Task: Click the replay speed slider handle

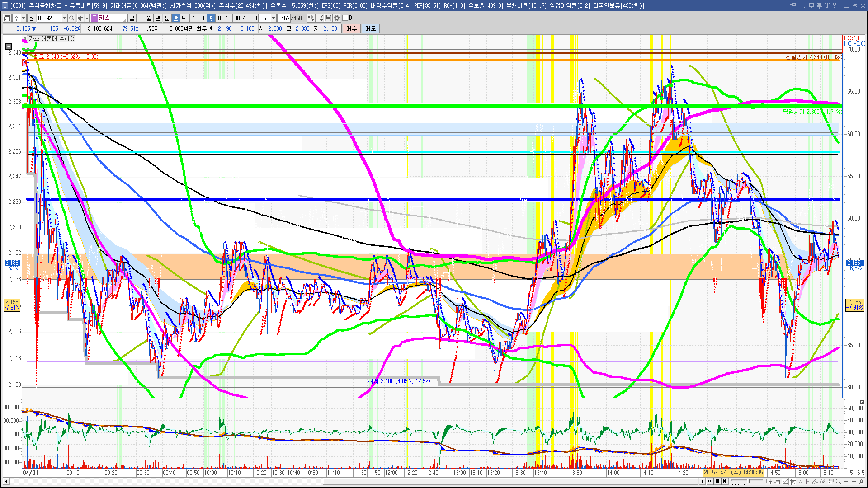Action: [x=749, y=481]
